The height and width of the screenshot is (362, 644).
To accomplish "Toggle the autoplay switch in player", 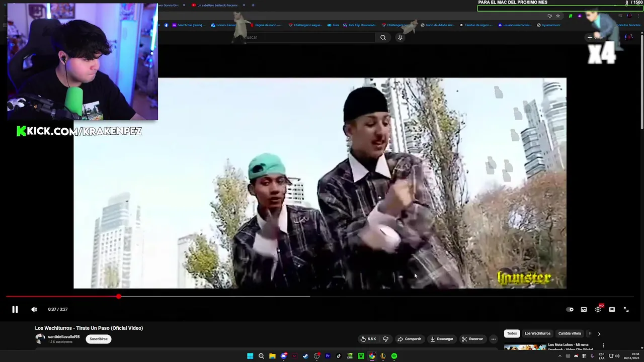I will click(570, 309).
